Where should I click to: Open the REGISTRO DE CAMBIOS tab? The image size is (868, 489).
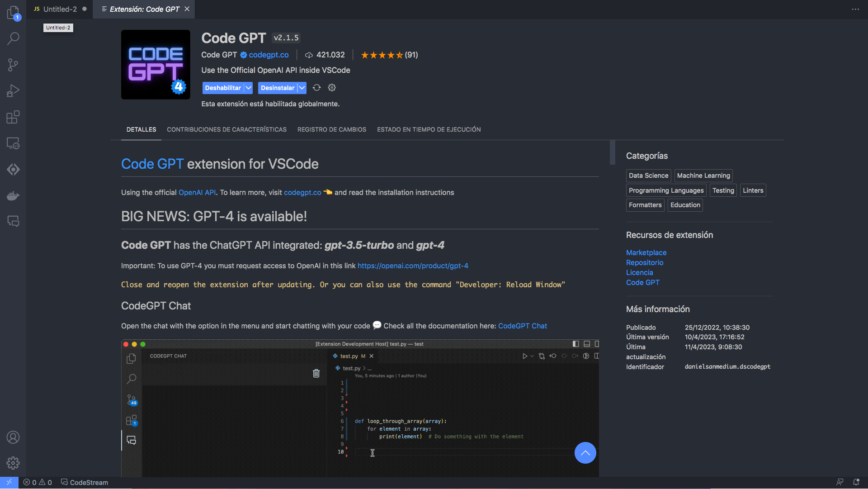332,129
